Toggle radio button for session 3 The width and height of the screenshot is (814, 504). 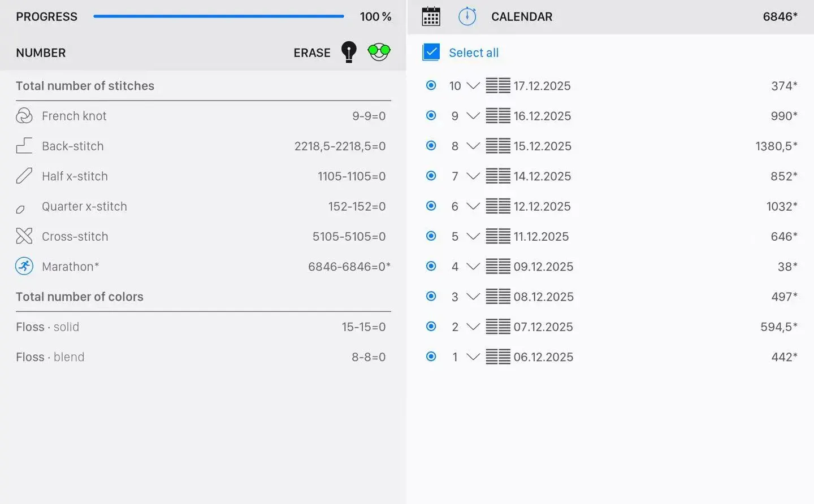[x=431, y=296]
